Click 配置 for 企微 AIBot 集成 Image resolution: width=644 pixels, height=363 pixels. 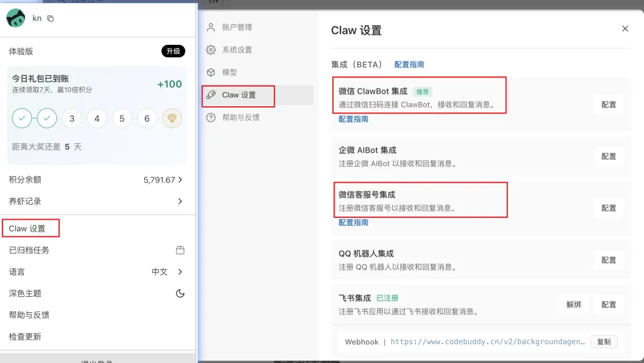click(x=609, y=156)
